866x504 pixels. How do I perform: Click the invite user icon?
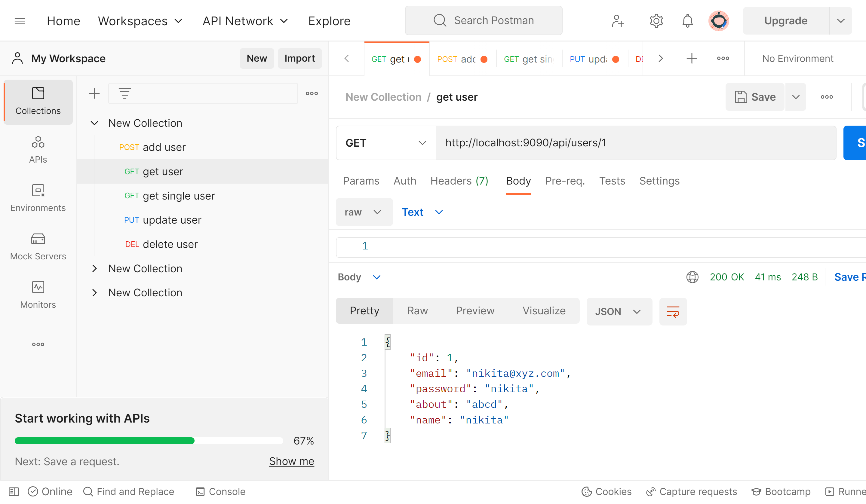(618, 21)
